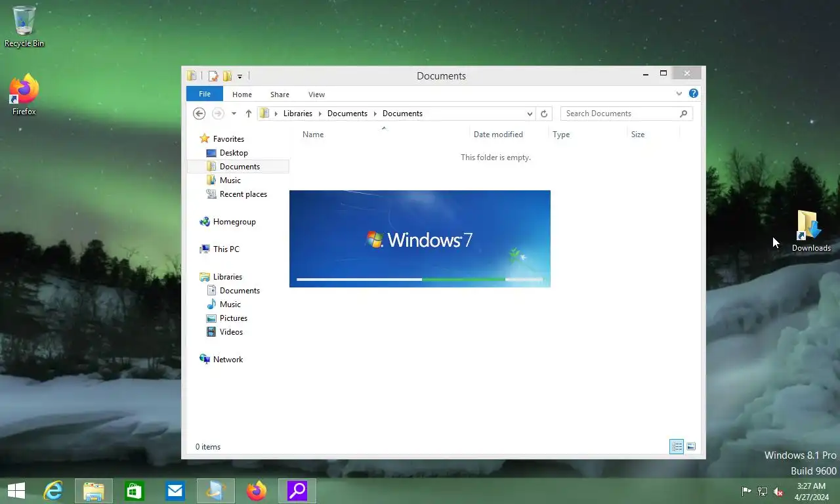This screenshot has height=504, width=840.
Task: Open the Share ribbon tab
Action: 280,94
